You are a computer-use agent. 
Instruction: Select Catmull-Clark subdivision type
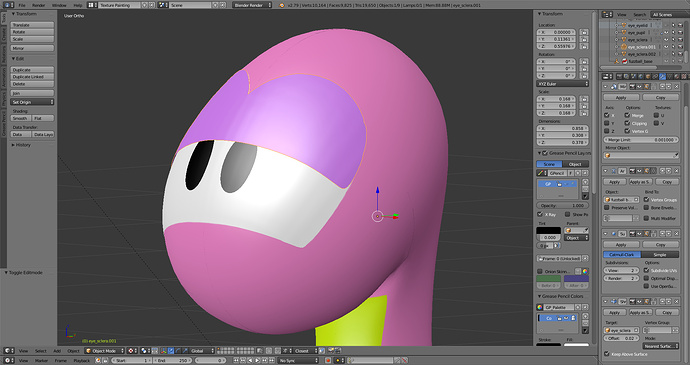click(622, 254)
